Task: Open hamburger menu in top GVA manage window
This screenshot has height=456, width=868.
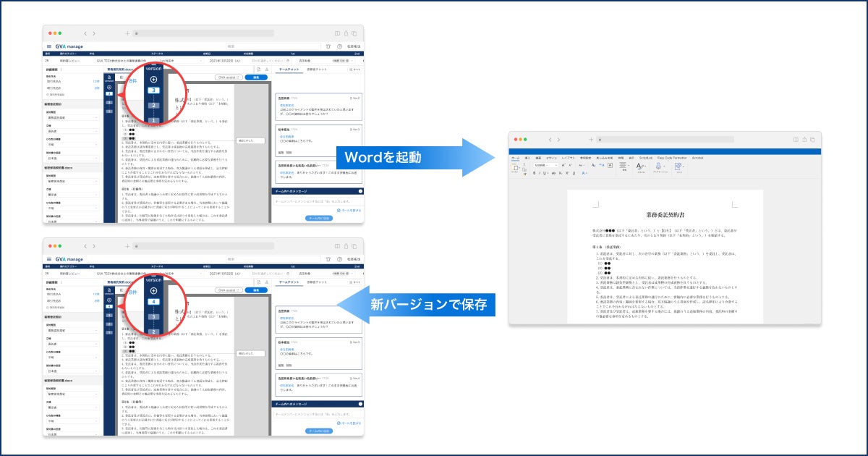Action: coord(49,46)
